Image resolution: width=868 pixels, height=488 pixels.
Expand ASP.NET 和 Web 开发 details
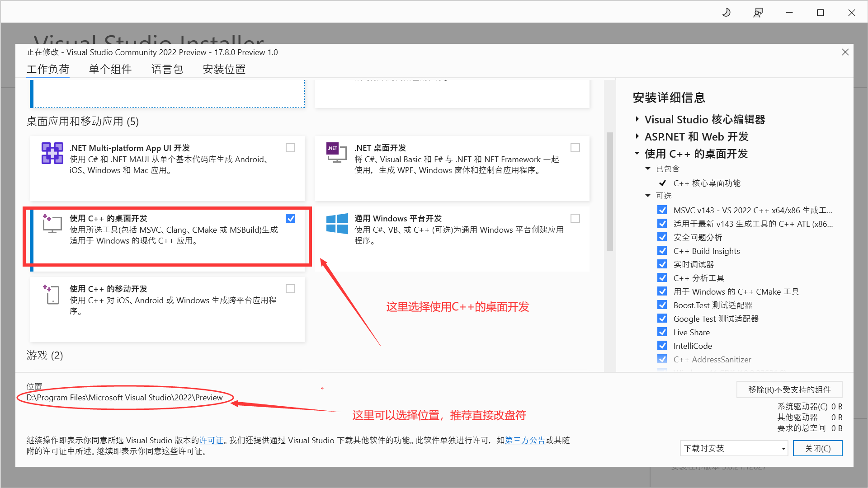pyautogui.click(x=637, y=136)
